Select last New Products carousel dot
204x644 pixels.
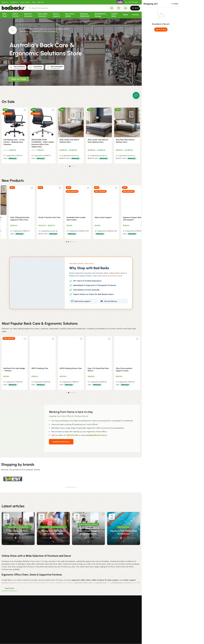[x=75, y=242]
